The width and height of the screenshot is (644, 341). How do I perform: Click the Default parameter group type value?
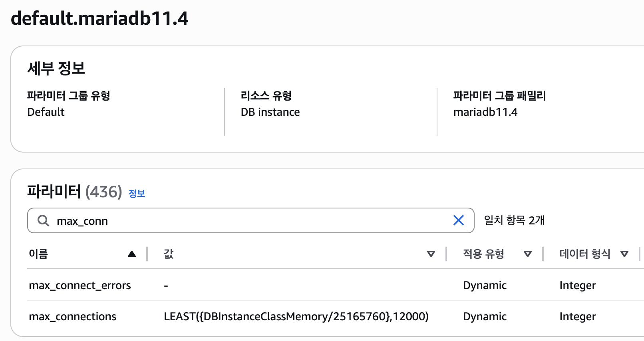pyautogui.click(x=46, y=112)
